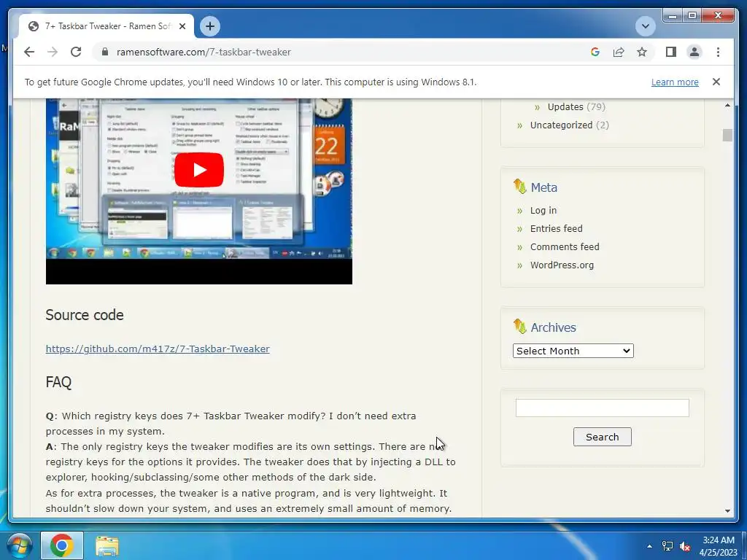Screen dimensions: 747x560
Task: Click the page scrollbar up arrow
Action: 727,105
